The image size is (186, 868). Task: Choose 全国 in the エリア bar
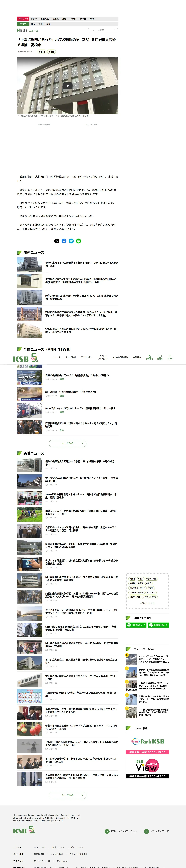[x=48, y=24]
